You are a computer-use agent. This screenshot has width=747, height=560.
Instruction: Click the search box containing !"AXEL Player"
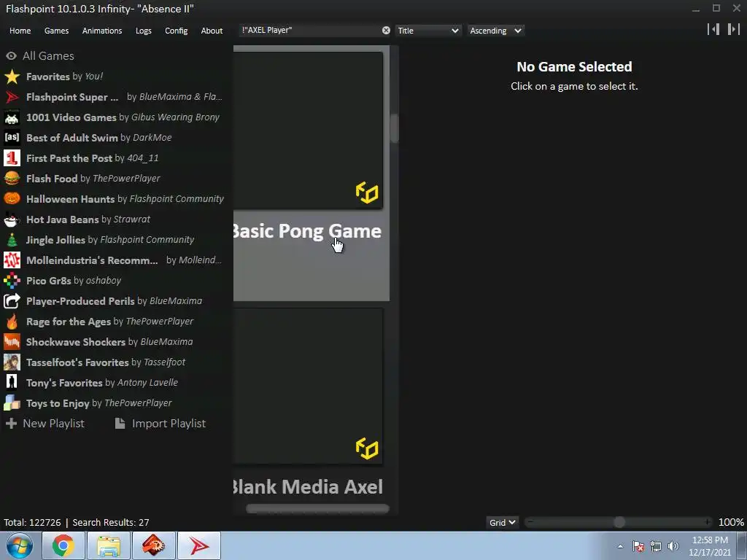click(x=309, y=31)
